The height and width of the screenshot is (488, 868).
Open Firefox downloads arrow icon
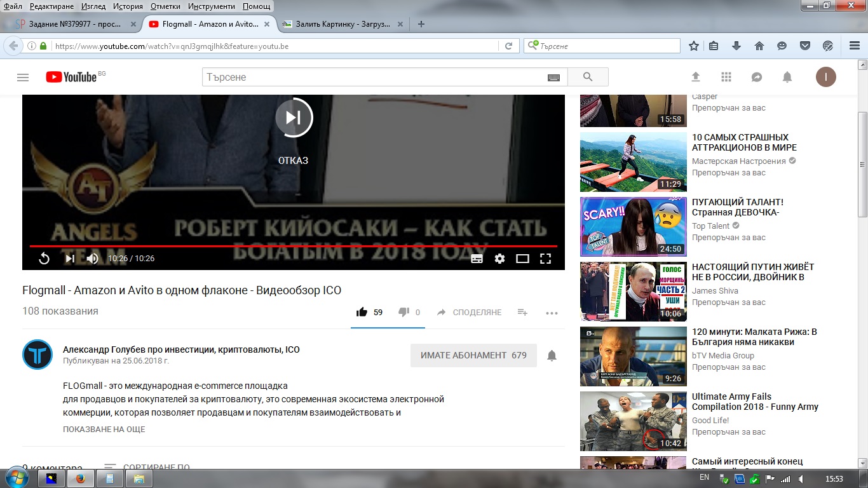736,46
